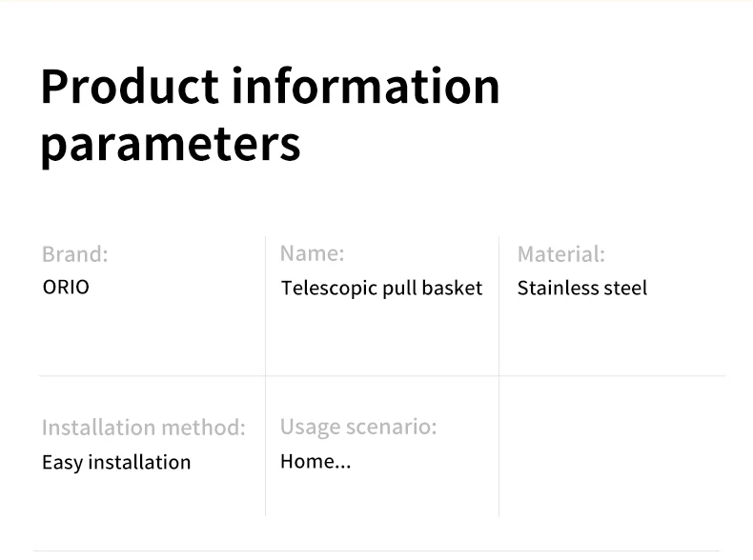Click the 'Name:' label

point(312,253)
